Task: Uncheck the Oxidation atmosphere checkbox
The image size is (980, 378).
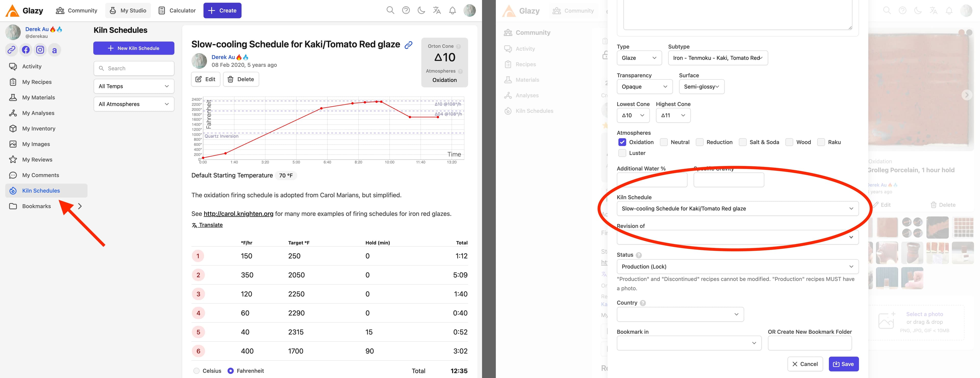Action: (x=622, y=142)
